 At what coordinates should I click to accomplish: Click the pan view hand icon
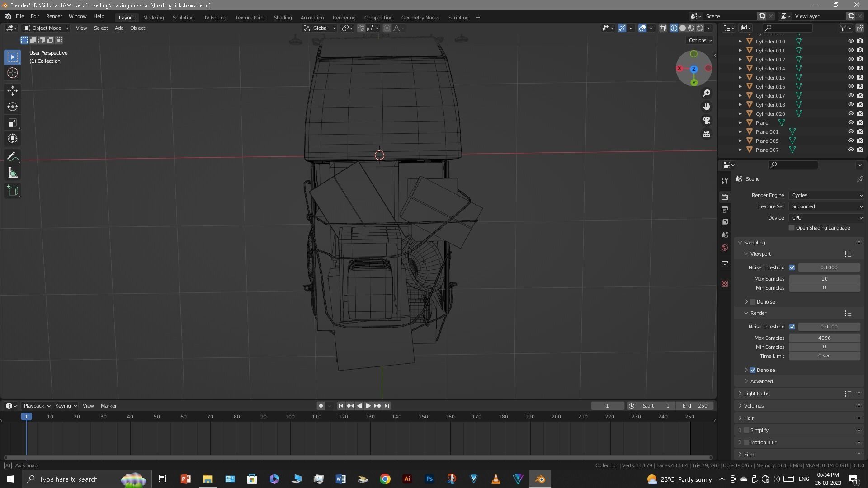point(707,107)
